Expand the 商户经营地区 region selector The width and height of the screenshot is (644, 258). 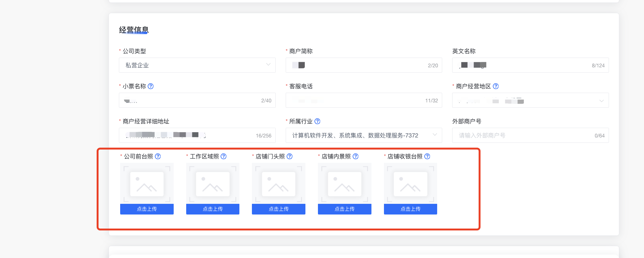(530, 101)
